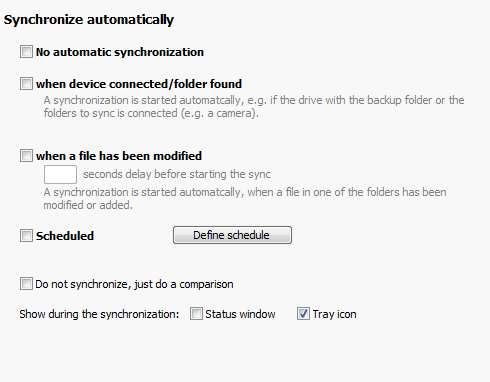Screen dimensions: 490x382
Task: Click the drive with backup folder description text
Action: pyautogui.click(x=254, y=107)
